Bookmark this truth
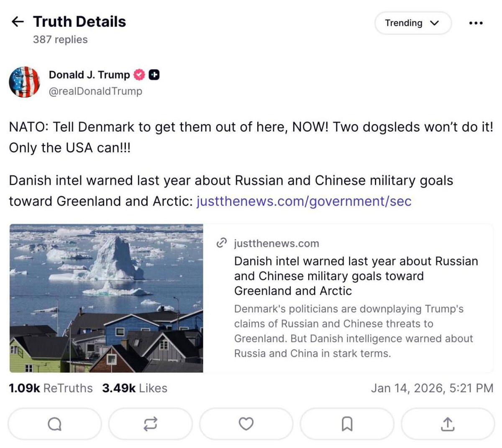Screen dimensions: 502x448 click(x=347, y=424)
